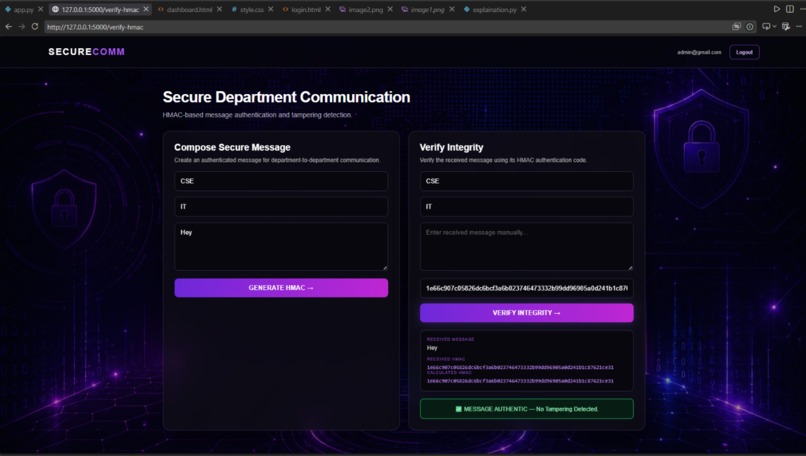Select the Calculated HMAC hash value
806x456 pixels.
520,381
